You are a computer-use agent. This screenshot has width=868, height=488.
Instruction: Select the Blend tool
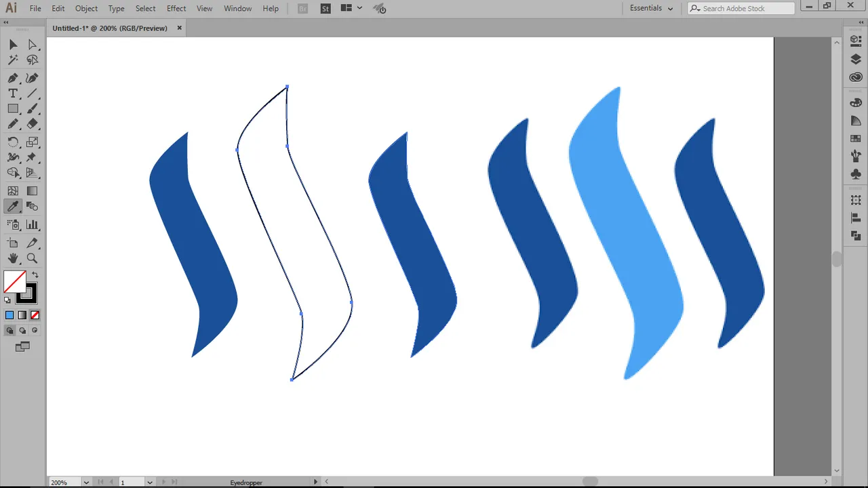click(x=32, y=207)
